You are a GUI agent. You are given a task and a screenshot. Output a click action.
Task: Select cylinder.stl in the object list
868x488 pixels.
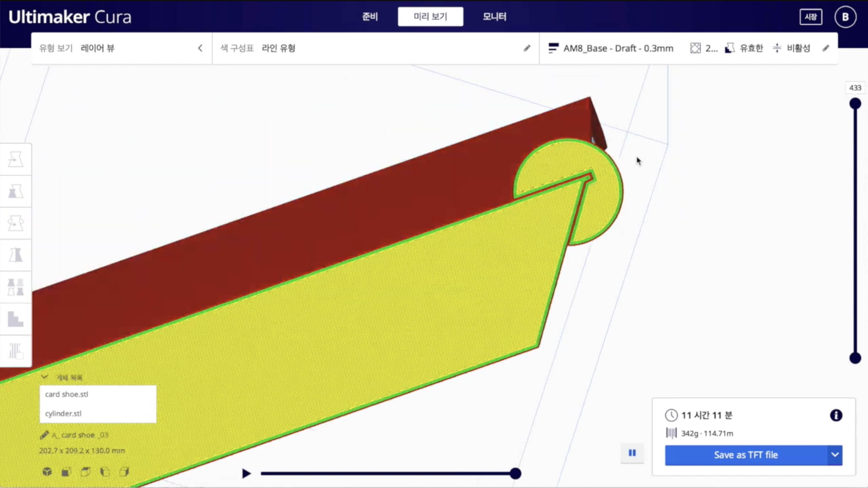tap(98, 413)
